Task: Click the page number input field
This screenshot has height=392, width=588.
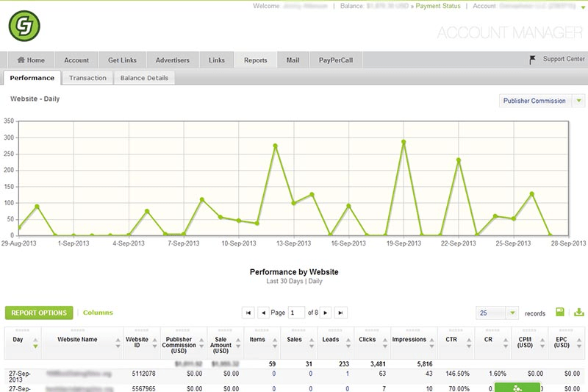Action: point(297,313)
